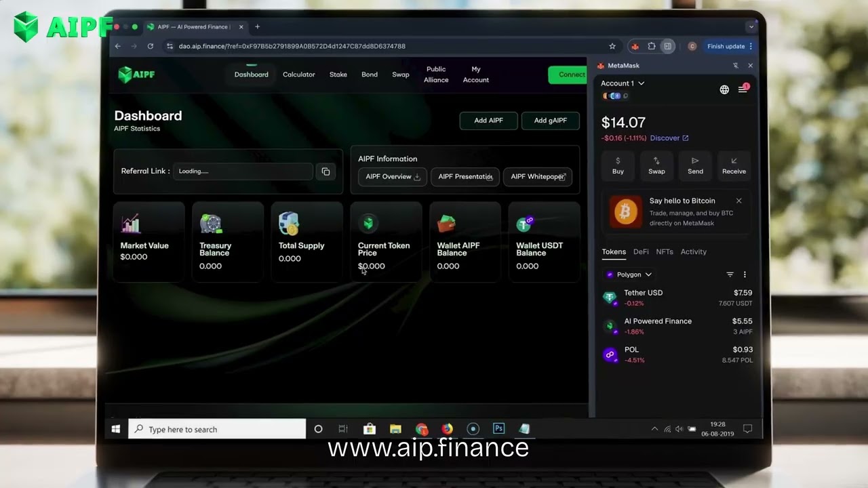
Task: Click MetaMask Buy button
Action: click(618, 165)
